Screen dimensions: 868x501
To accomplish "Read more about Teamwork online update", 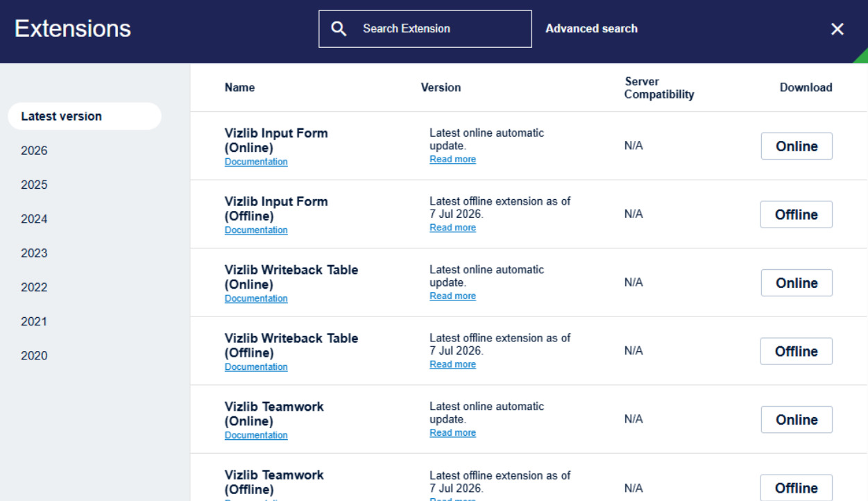I will point(452,432).
